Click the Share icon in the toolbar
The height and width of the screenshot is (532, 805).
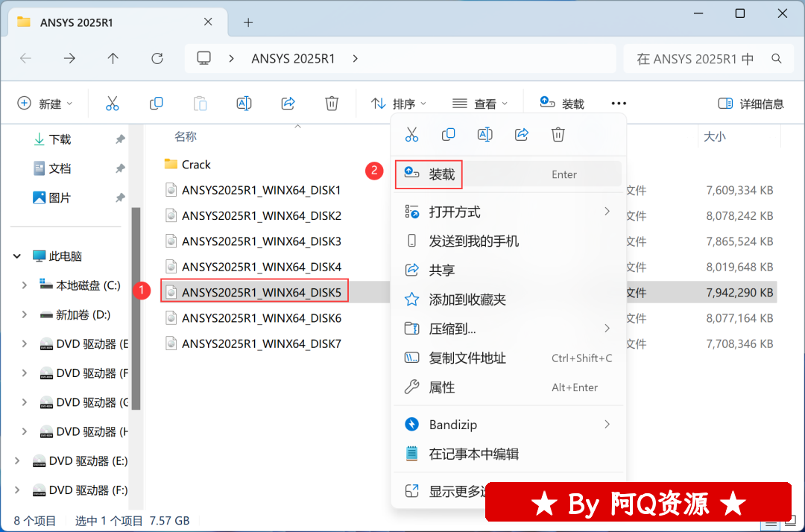pos(288,104)
